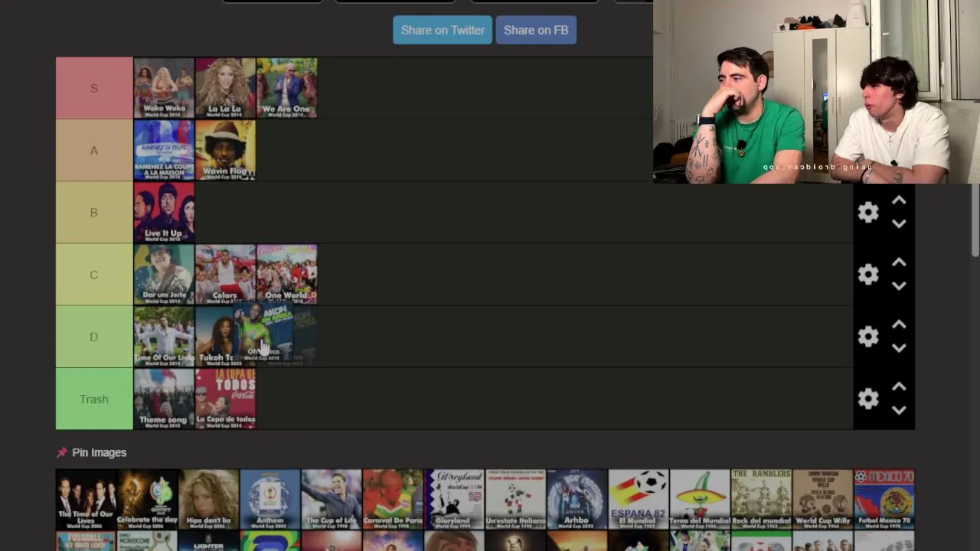Click the Pin Images heading text

click(x=99, y=452)
